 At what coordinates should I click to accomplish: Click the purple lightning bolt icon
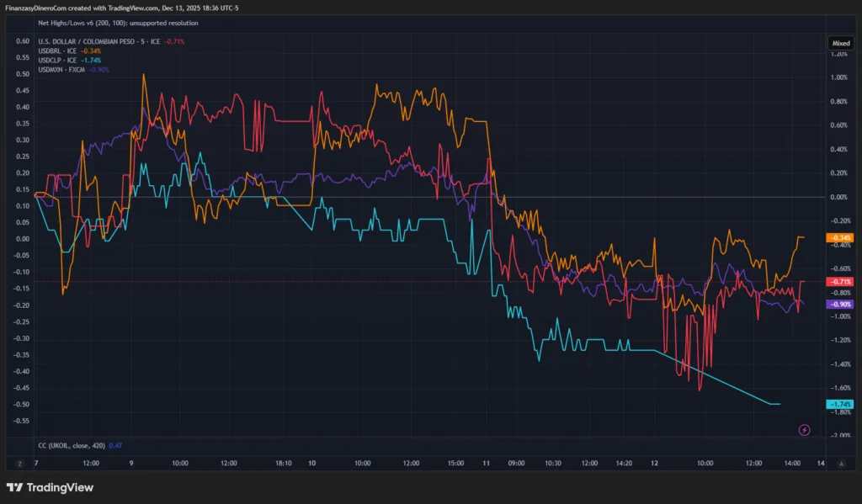pos(804,430)
